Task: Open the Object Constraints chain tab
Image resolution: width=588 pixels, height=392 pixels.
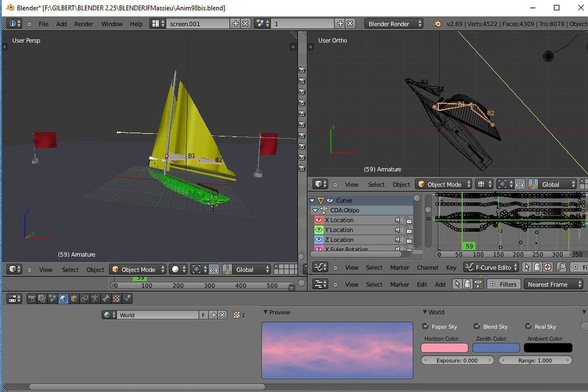Action: 84,298
